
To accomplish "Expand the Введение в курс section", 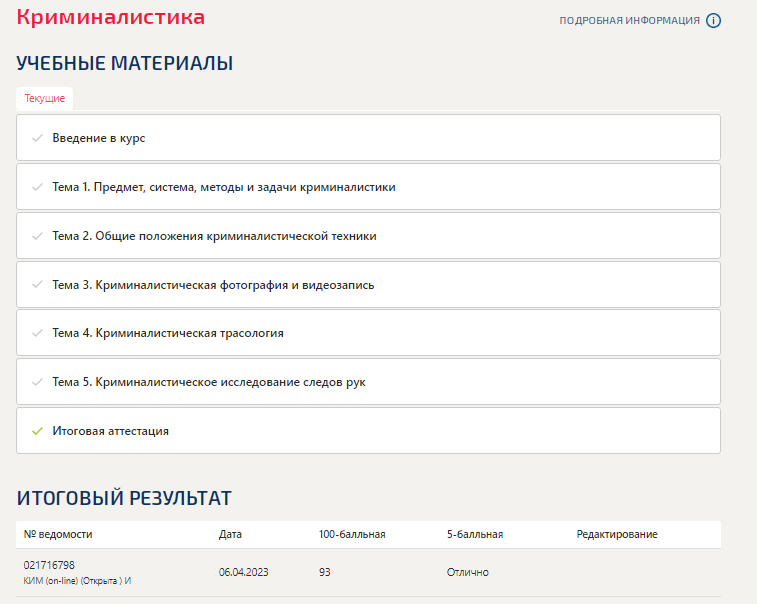I will click(x=99, y=138).
